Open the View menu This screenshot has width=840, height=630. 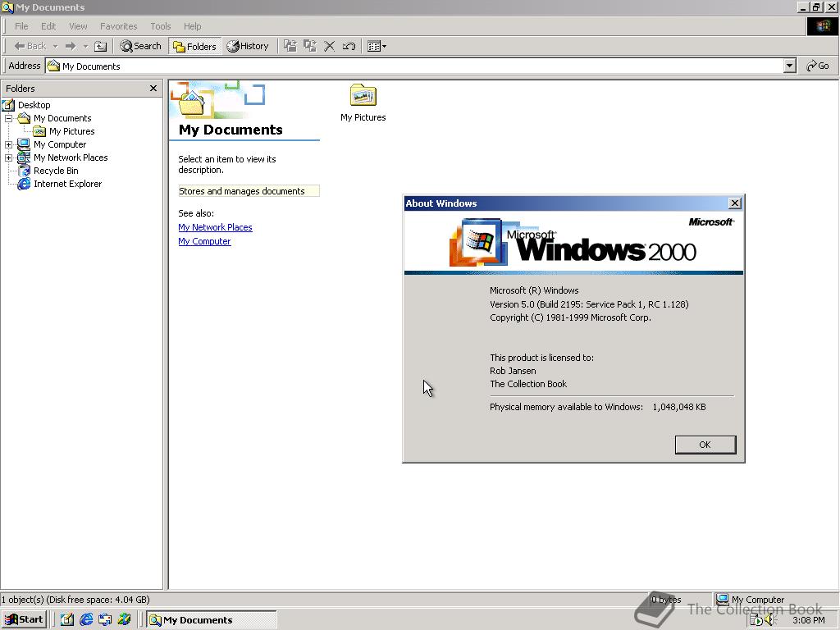[78, 26]
